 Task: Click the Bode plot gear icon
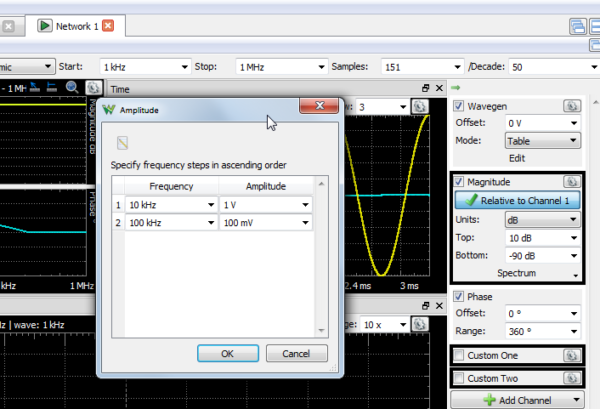[93, 88]
